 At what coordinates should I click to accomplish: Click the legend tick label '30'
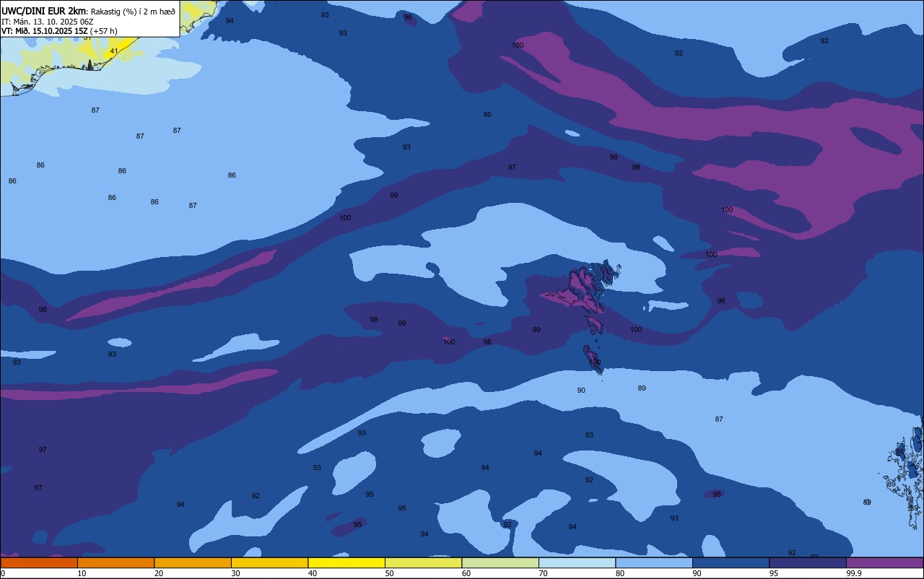pos(235,573)
